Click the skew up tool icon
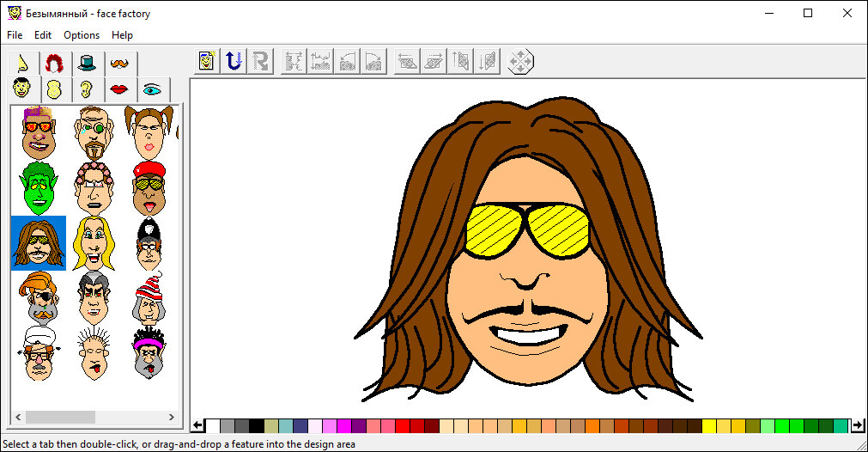The height and width of the screenshot is (452, 868). tap(459, 61)
